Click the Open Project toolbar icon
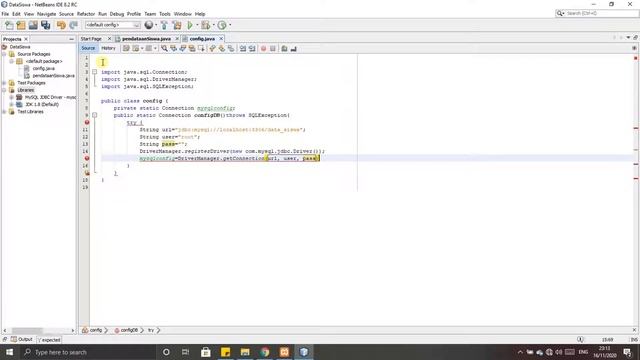This screenshot has height=360, width=640. (x=33, y=25)
